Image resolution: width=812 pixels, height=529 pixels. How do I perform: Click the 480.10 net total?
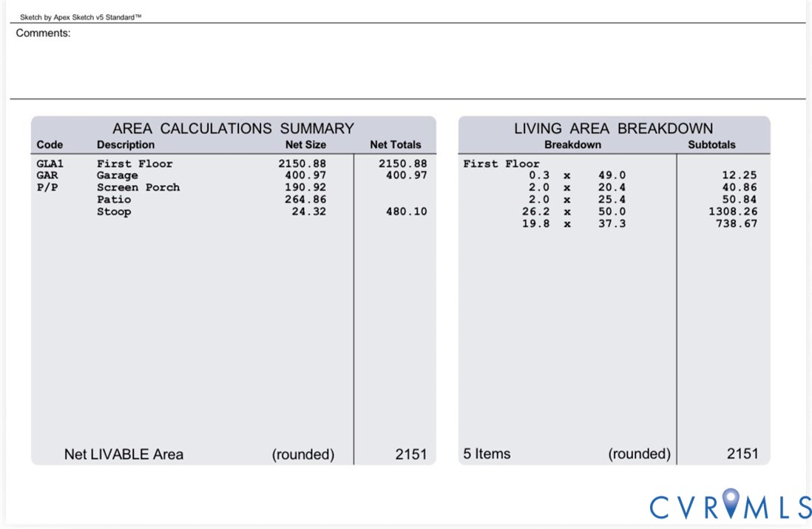click(407, 212)
